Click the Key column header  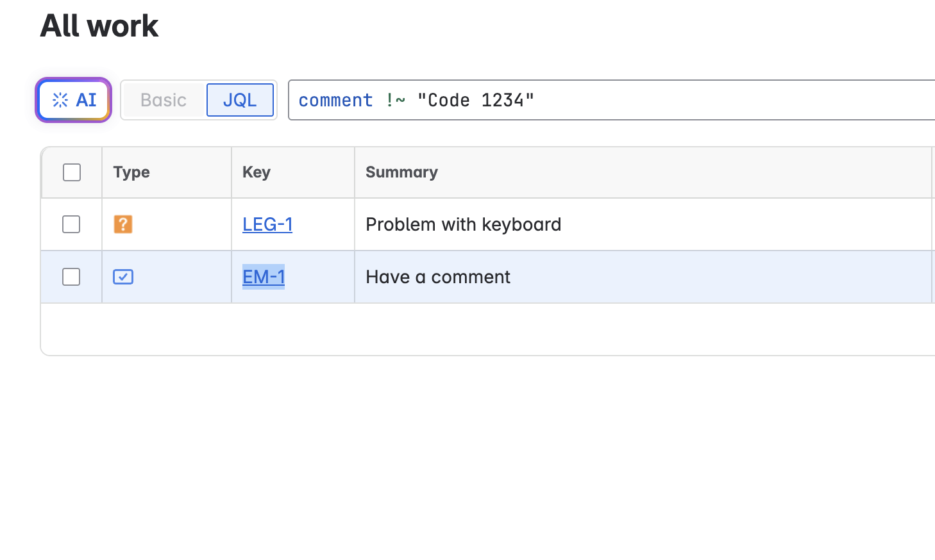coord(257,172)
